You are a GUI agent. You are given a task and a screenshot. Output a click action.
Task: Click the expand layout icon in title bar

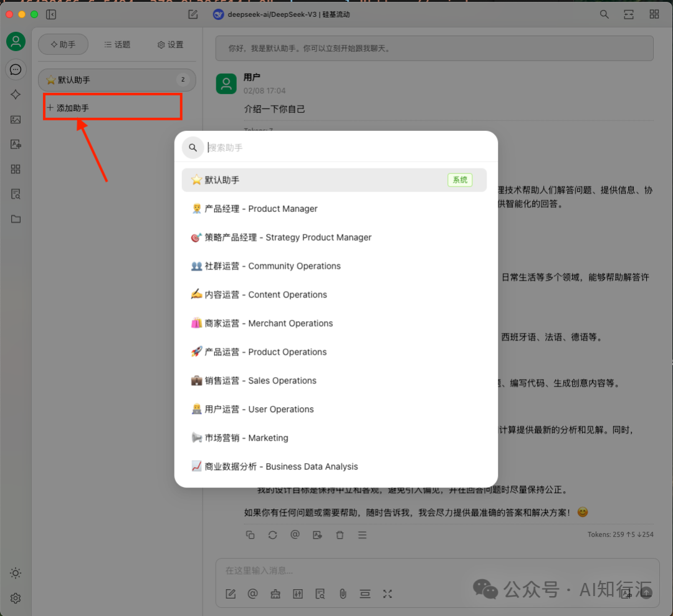[629, 14]
